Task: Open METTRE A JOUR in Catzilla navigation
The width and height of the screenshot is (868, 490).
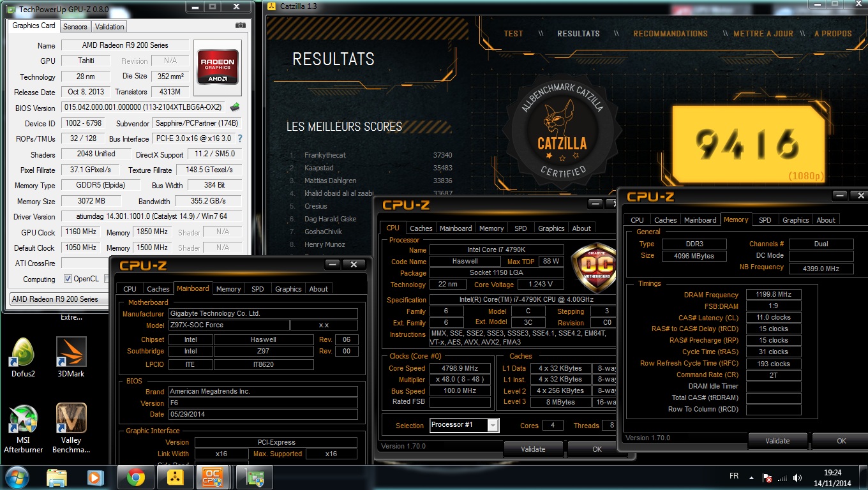Action: tap(763, 34)
